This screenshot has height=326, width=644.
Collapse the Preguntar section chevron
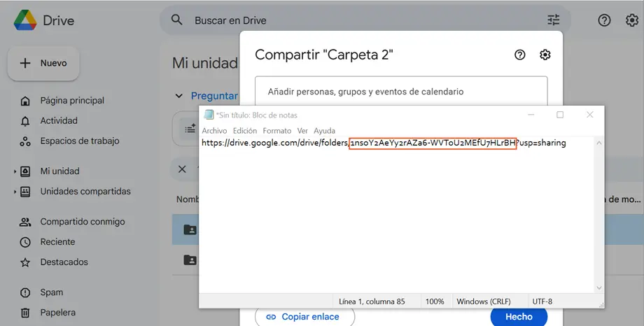[x=179, y=96]
